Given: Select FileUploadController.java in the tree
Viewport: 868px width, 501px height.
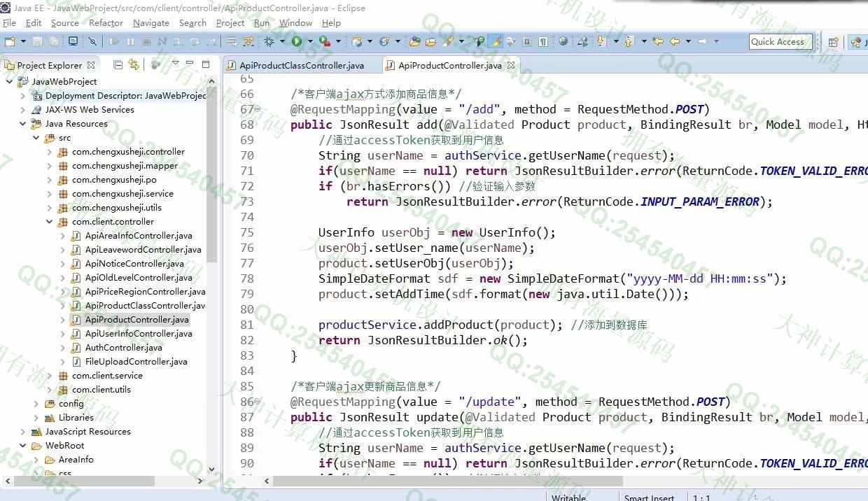Looking at the screenshot, I should [x=136, y=361].
